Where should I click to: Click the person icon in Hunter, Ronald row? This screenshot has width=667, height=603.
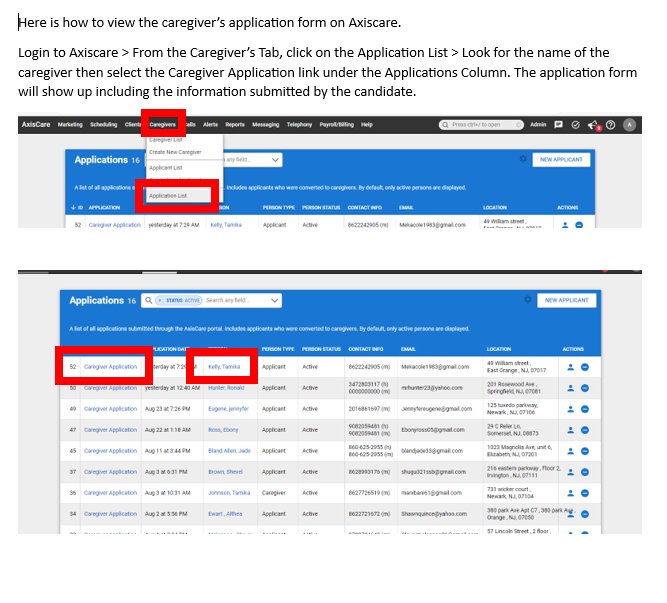(570, 388)
